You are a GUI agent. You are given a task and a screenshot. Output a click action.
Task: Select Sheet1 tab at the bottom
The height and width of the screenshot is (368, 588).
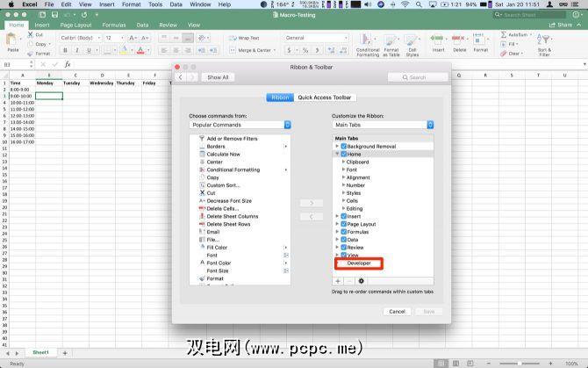tap(40, 352)
